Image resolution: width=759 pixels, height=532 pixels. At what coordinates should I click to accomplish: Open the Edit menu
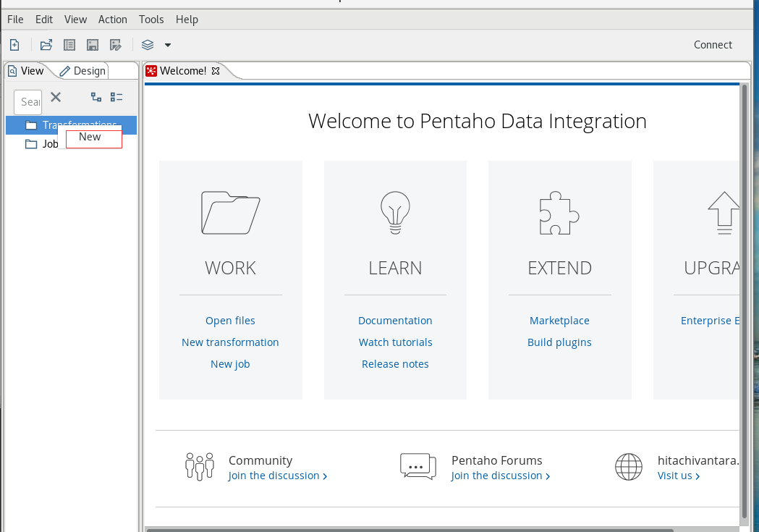[x=44, y=20]
